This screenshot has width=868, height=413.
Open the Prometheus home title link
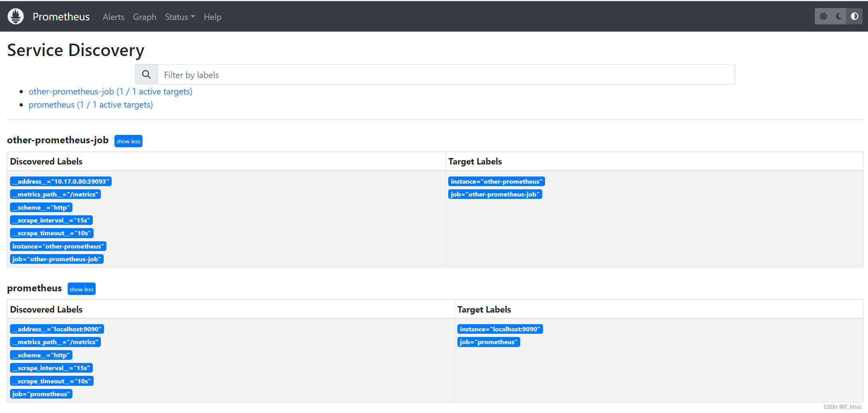click(61, 17)
